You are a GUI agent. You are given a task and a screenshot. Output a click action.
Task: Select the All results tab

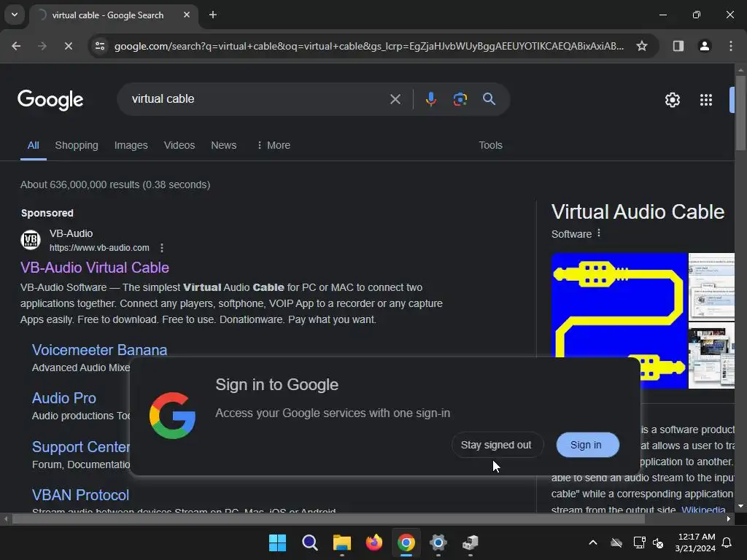coord(33,145)
